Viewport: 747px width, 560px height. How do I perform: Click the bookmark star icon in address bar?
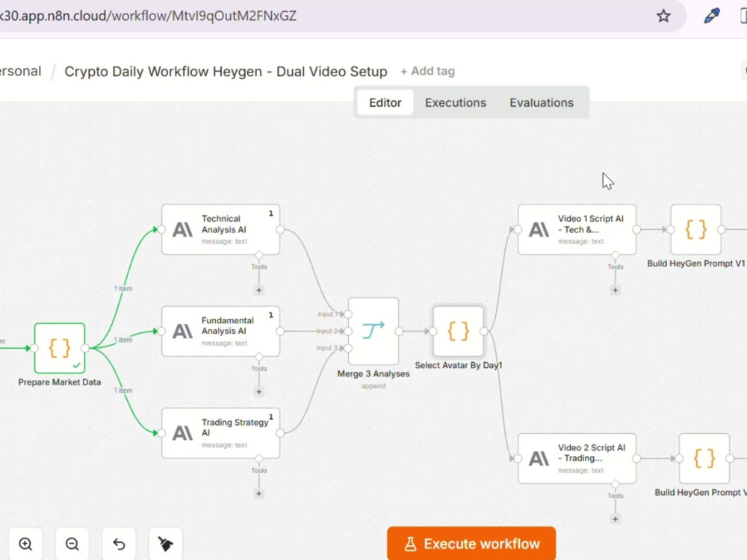pos(663,16)
